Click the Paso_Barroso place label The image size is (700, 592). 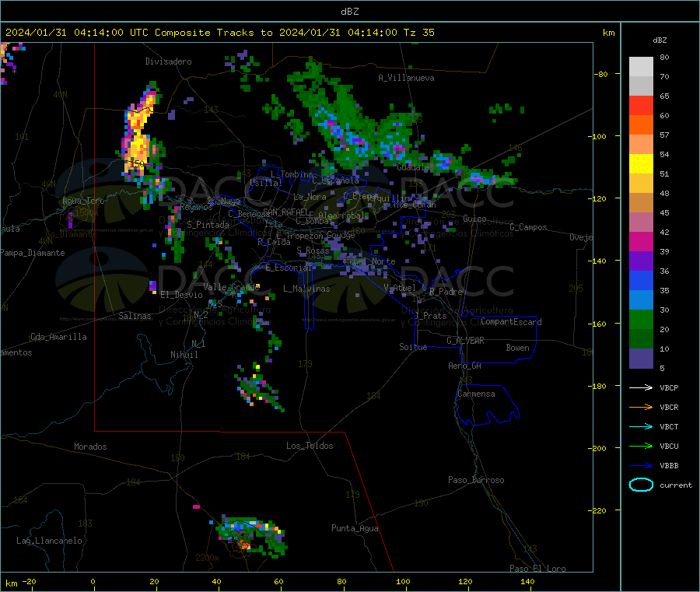point(476,480)
